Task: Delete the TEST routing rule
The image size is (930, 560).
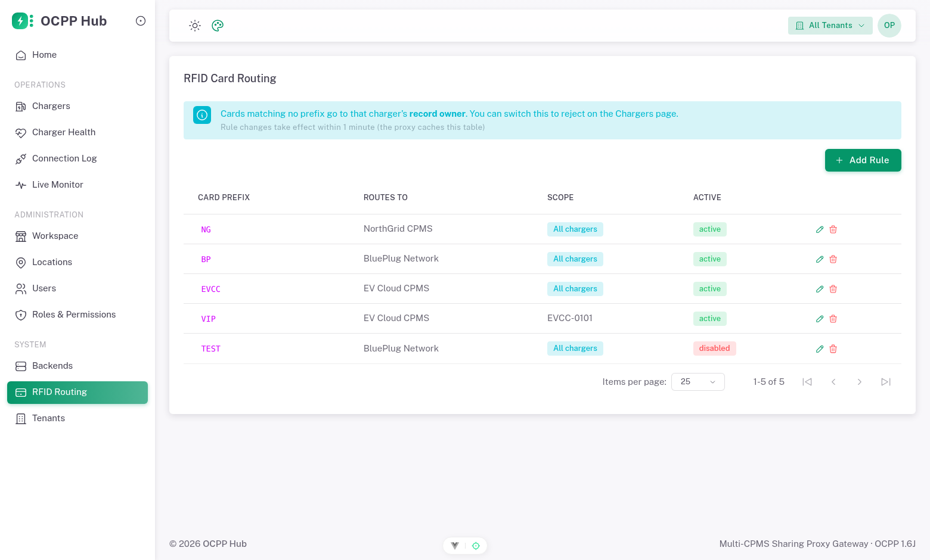Action: (x=833, y=349)
